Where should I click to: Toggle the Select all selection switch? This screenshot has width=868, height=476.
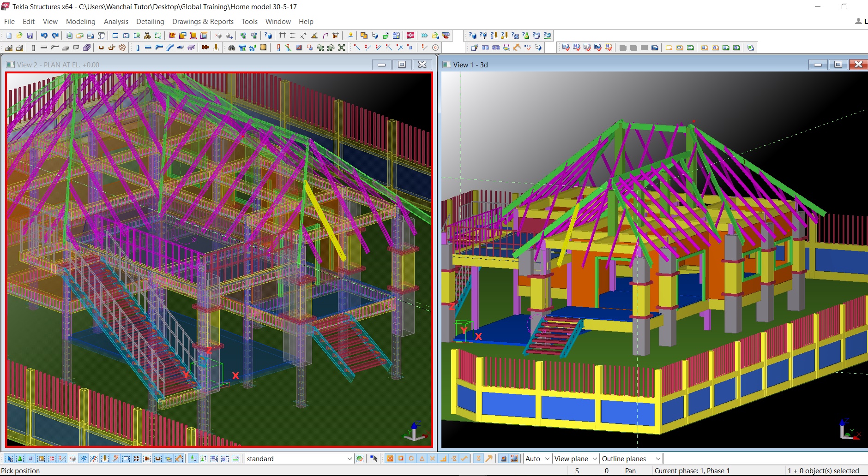pyautogui.click(x=9, y=458)
